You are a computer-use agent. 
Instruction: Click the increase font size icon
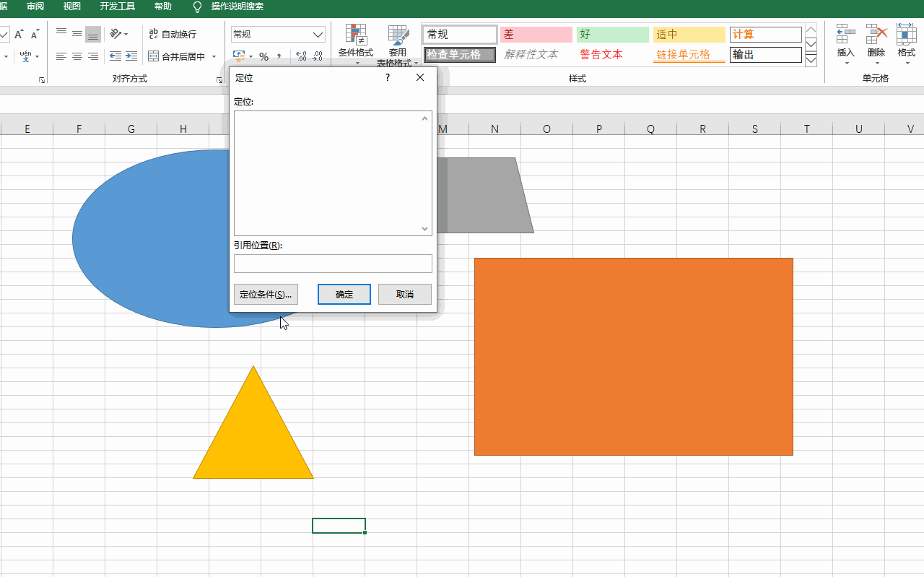19,34
